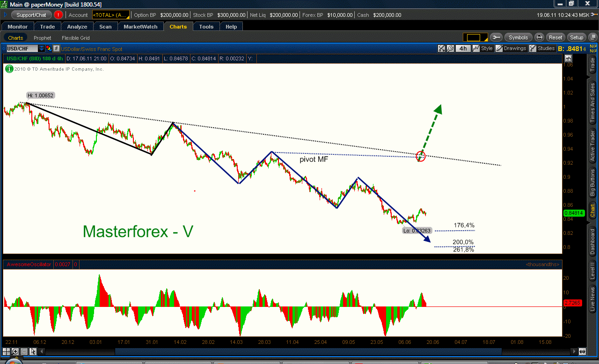Click the Reset button

point(555,37)
